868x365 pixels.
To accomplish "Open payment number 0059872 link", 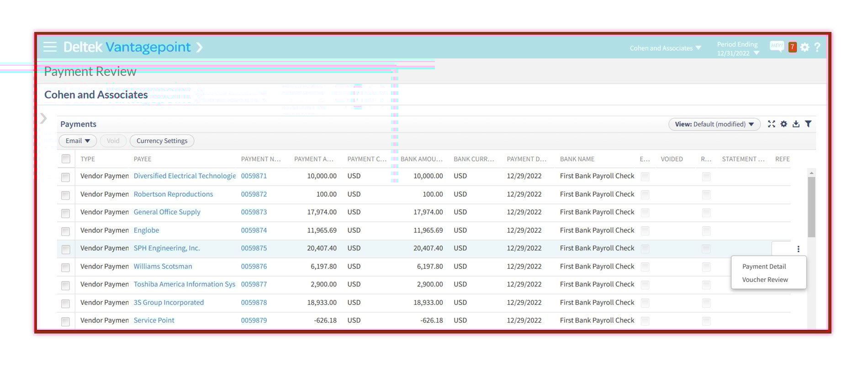I will click(254, 194).
